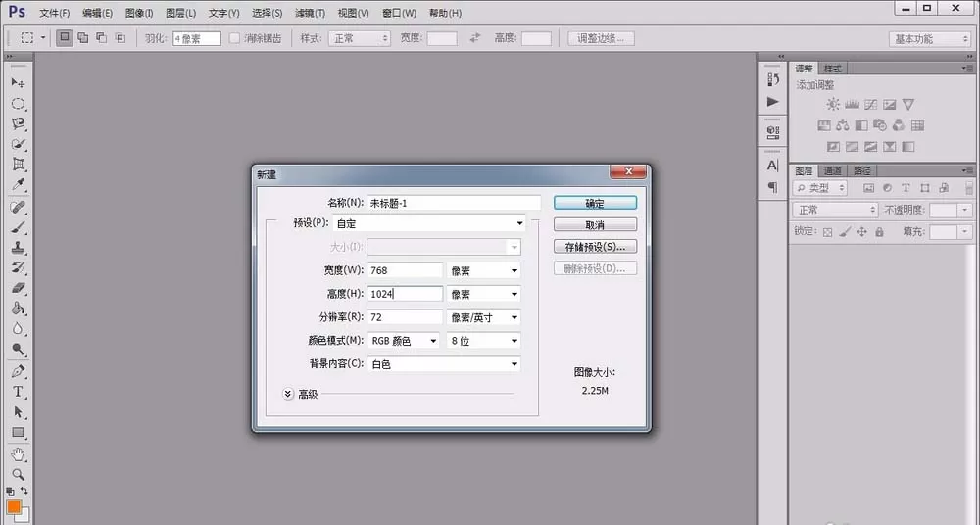
Task: Open the Character panel icon
Action: click(773, 166)
